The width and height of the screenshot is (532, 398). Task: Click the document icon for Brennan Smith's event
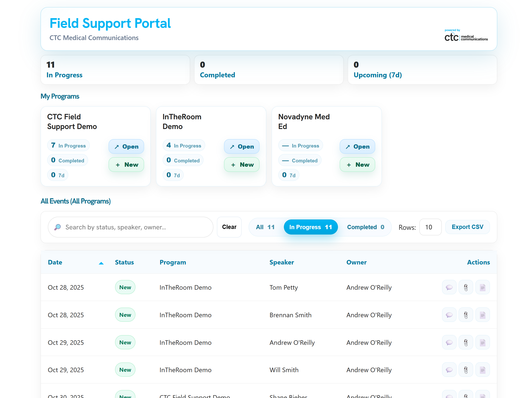482,315
